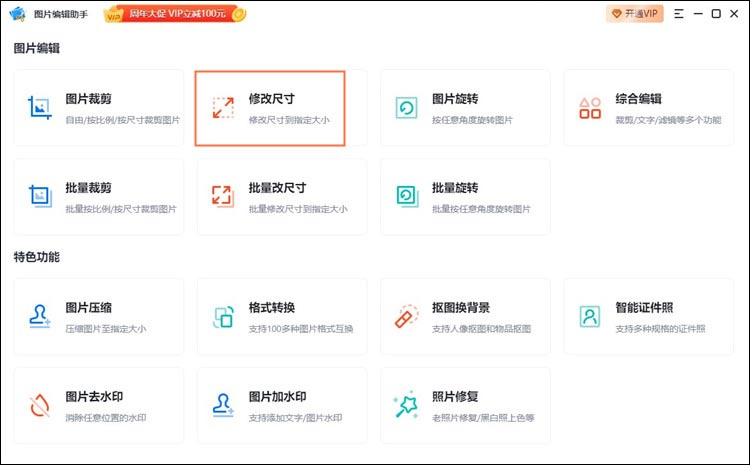Click the text 按任意角度旋转图片

point(472,120)
